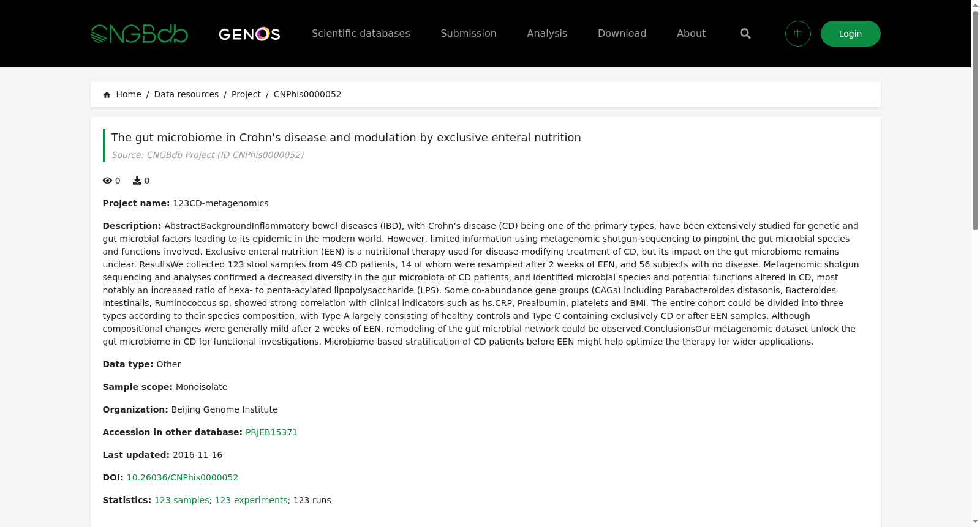
Task: Click the project title about Crohn's disease
Action: (x=346, y=138)
